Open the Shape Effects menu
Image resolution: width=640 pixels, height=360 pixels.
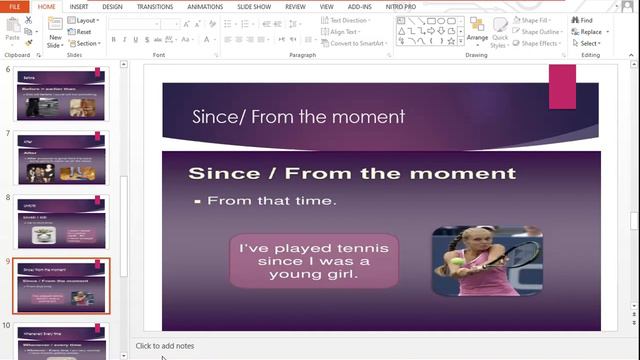tap(537, 43)
